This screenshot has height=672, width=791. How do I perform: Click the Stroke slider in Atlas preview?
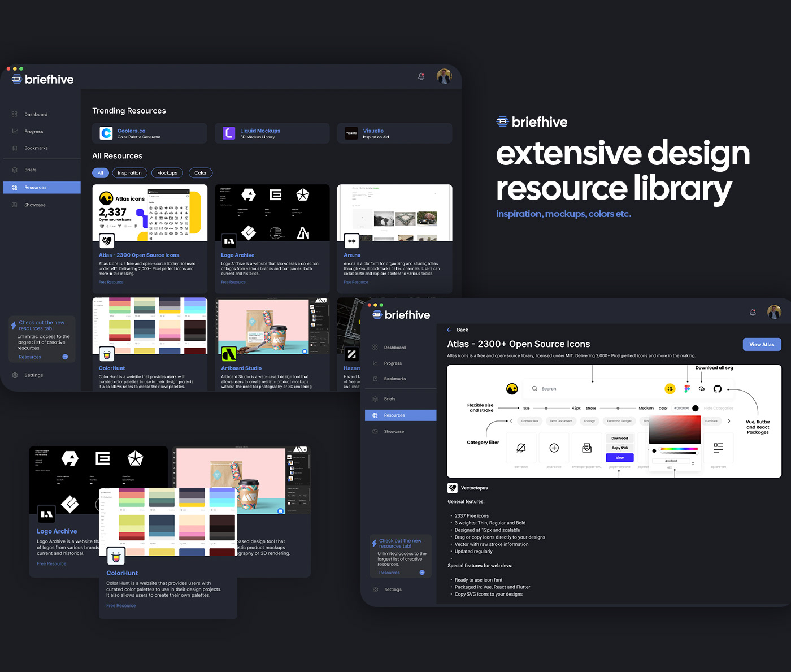pyautogui.click(x=617, y=408)
